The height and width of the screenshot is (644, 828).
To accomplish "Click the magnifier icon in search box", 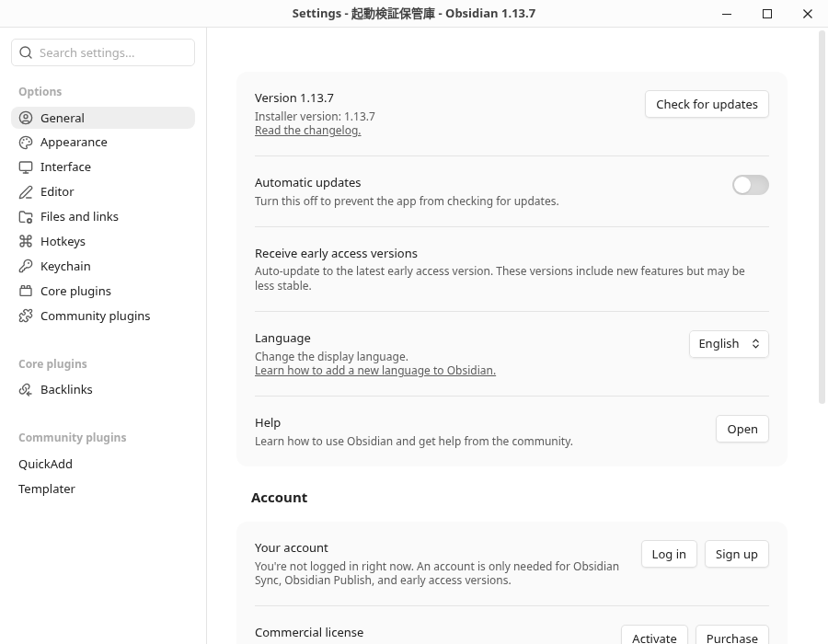I will [26, 52].
